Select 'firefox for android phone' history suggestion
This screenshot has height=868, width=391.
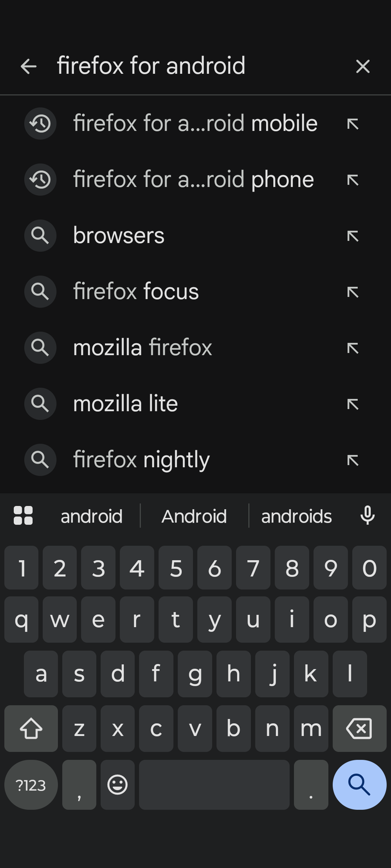click(x=194, y=179)
